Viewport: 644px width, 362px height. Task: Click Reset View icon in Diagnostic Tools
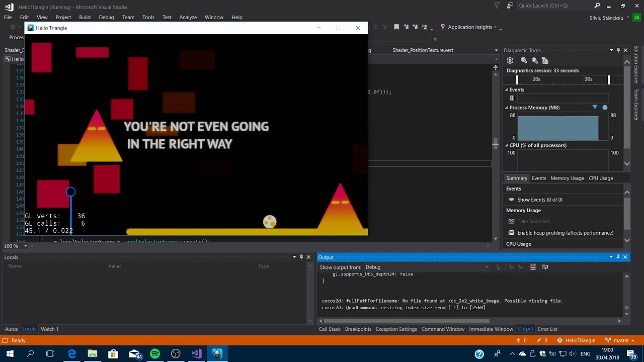pos(545,60)
